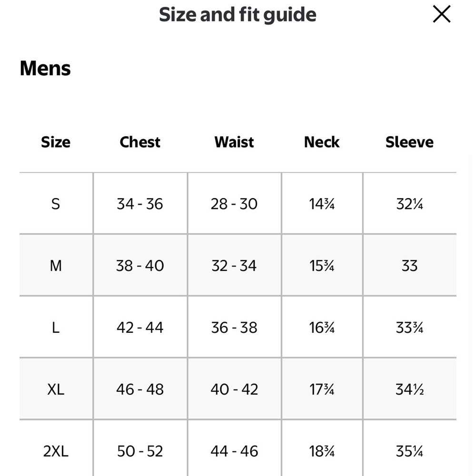Image resolution: width=476 pixels, height=476 pixels.
Task: Select the Neck column header
Action: coord(322,142)
